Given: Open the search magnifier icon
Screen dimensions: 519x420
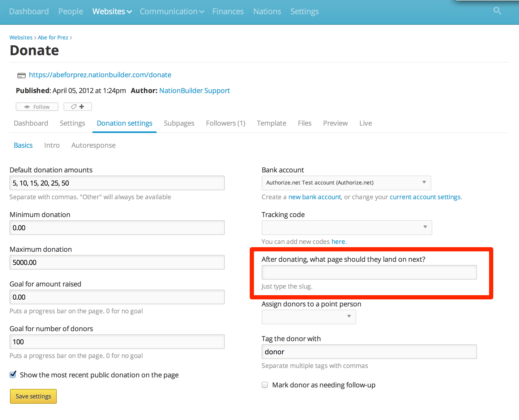Looking at the screenshot, I should tap(497, 11).
